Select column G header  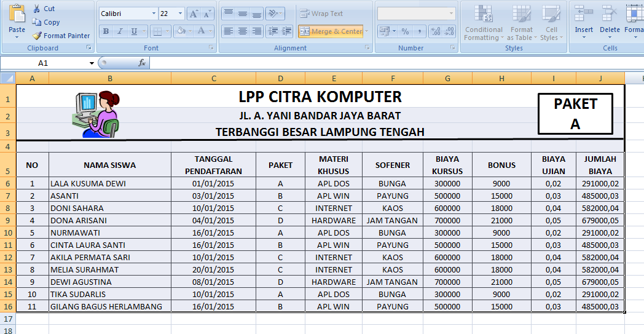(x=448, y=78)
